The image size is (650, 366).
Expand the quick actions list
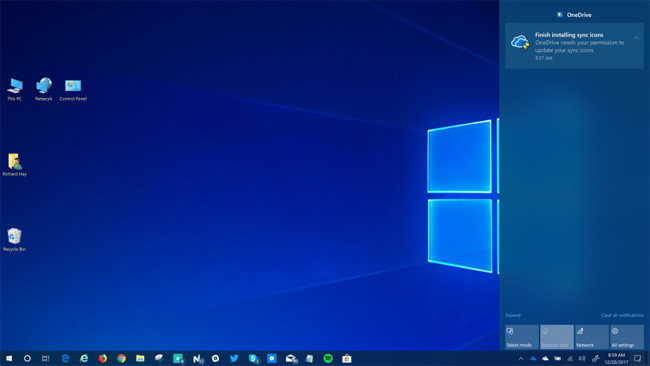coord(513,315)
